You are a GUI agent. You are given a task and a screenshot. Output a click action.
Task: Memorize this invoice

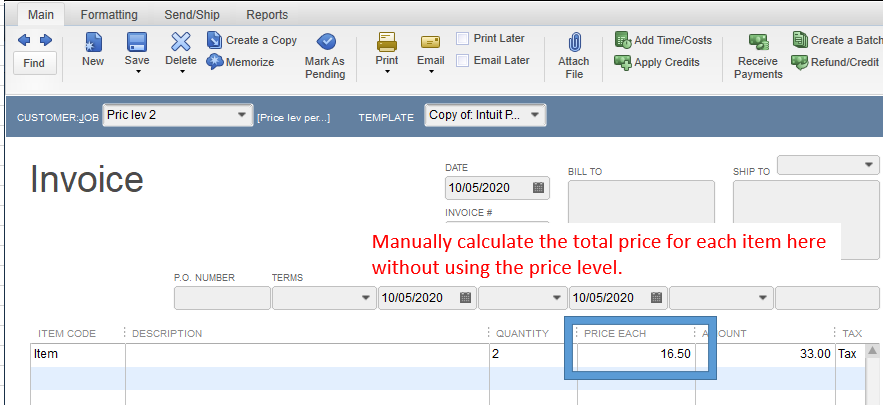[240, 62]
